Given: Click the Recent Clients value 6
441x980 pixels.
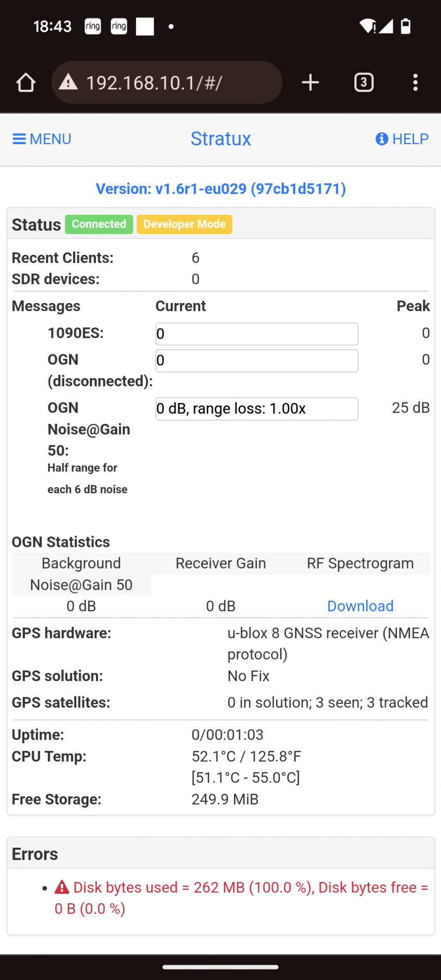Looking at the screenshot, I should point(196,258).
